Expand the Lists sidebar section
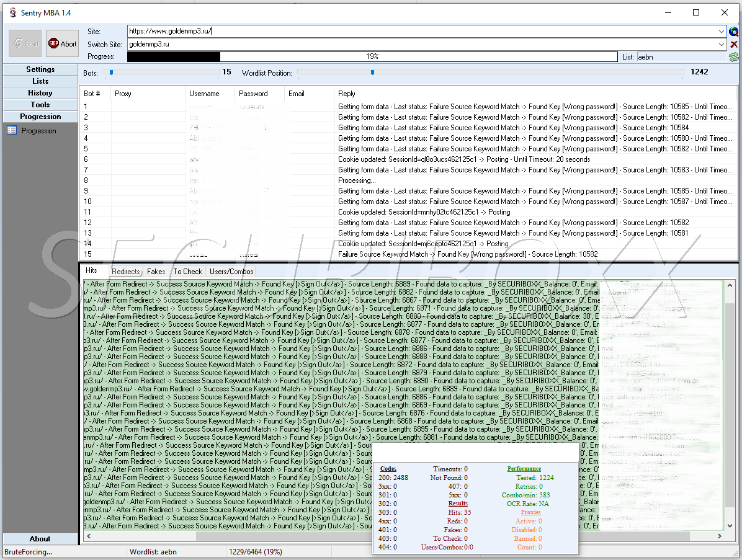The image size is (742, 560). 40,81
